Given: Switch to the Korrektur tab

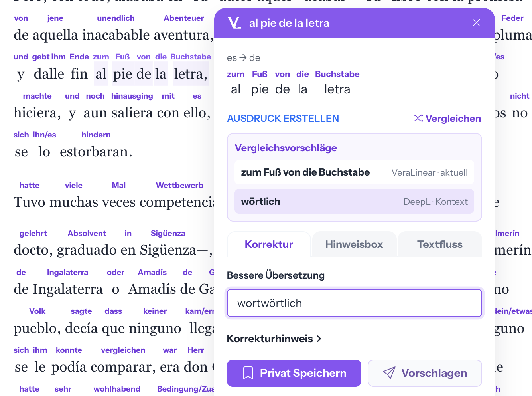Looking at the screenshot, I should click(269, 244).
